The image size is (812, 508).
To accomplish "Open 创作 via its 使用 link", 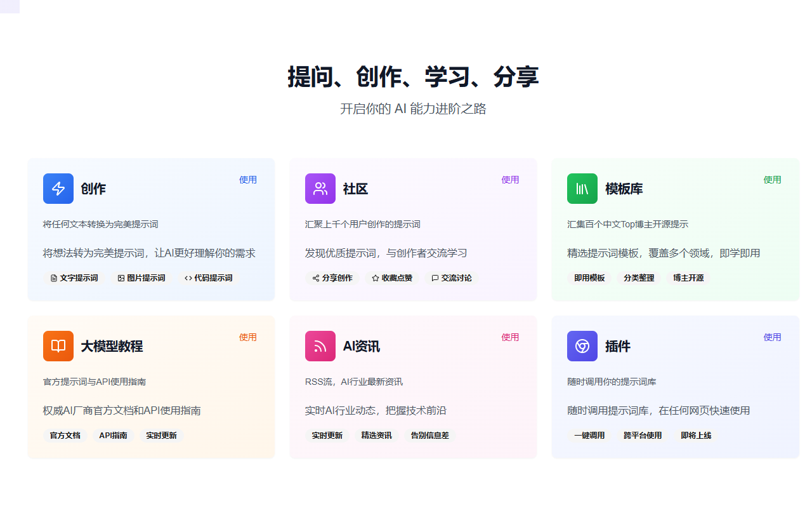I will [x=248, y=180].
